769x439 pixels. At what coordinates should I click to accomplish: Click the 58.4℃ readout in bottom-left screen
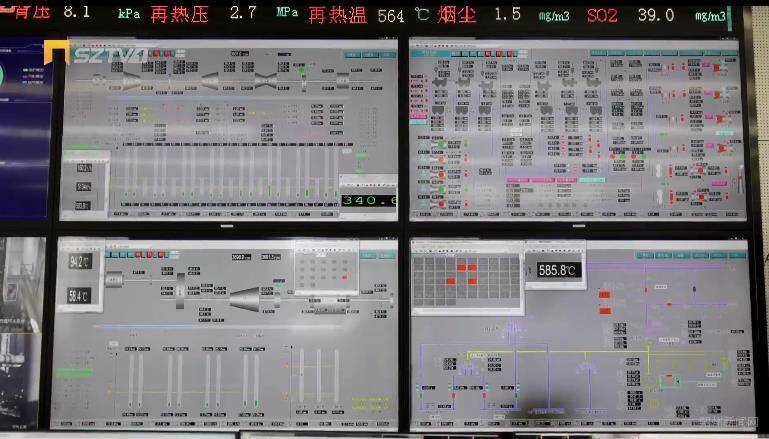pyautogui.click(x=79, y=296)
